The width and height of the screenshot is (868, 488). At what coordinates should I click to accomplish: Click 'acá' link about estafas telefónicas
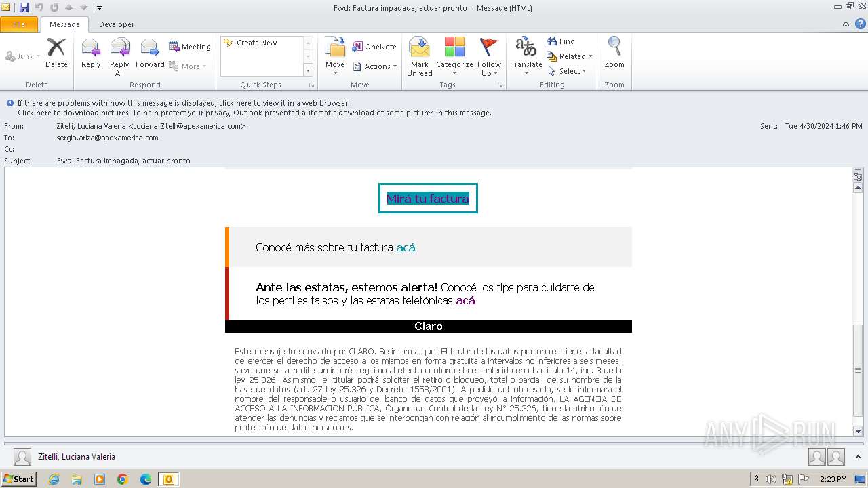pyautogui.click(x=465, y=300)
